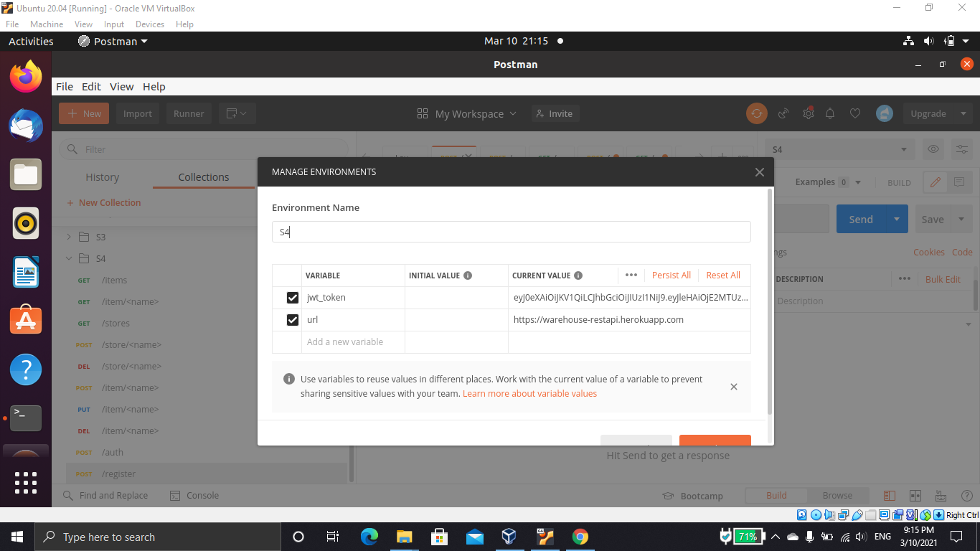
Task: Click the orange sync status icon
Action: [x=756, y=113]
